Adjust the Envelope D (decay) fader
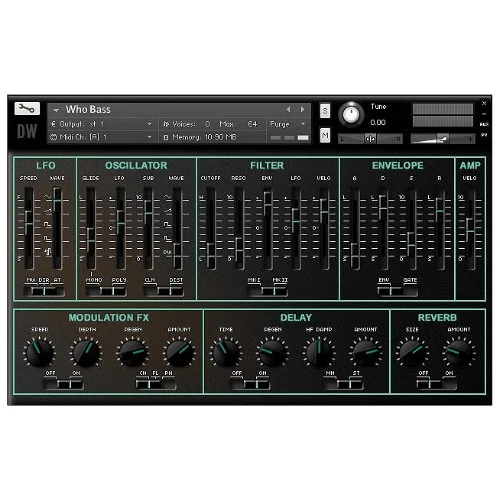Image resolution: width=500 pixels, height=500 pixels. click(383, 209)
